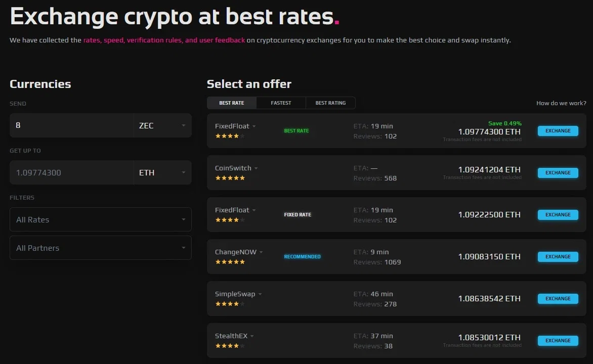
Task: Expand StealthEX partner details arrow
Action: click(252, 336)
